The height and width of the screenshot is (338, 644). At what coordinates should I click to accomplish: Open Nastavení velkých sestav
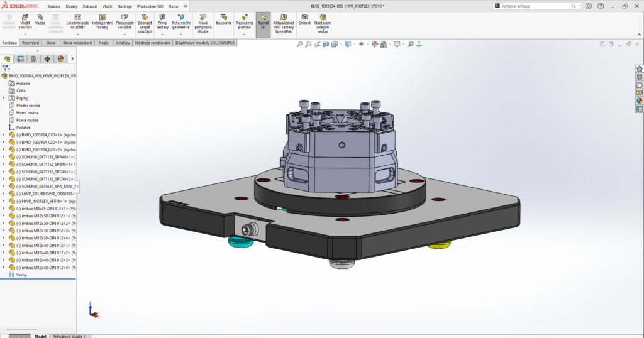click(323, 24)
